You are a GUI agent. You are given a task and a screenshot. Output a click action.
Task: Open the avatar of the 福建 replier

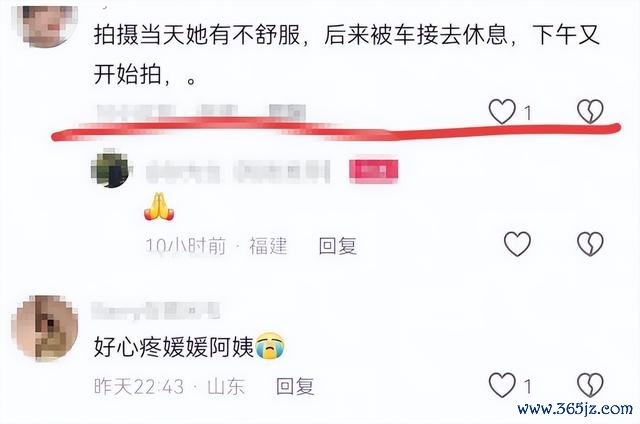(x=111, y=169)
